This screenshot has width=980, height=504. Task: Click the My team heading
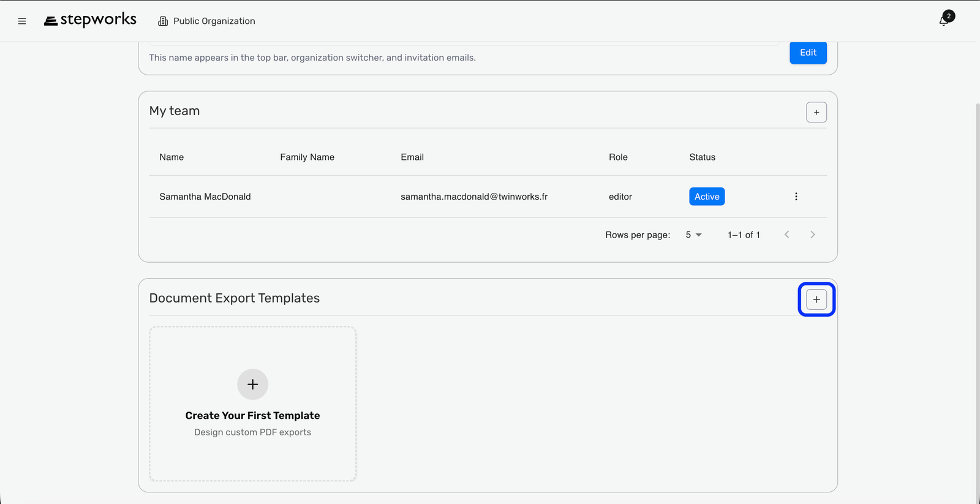pyautogui.click(x=175, y=111)
